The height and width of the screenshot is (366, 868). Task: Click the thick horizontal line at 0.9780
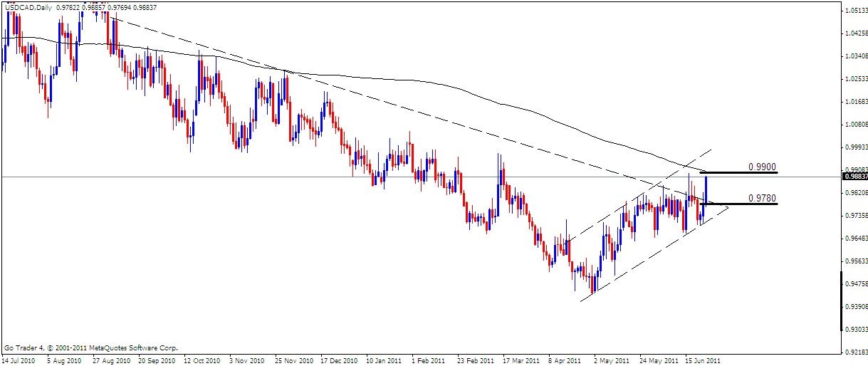coord(738,204)
